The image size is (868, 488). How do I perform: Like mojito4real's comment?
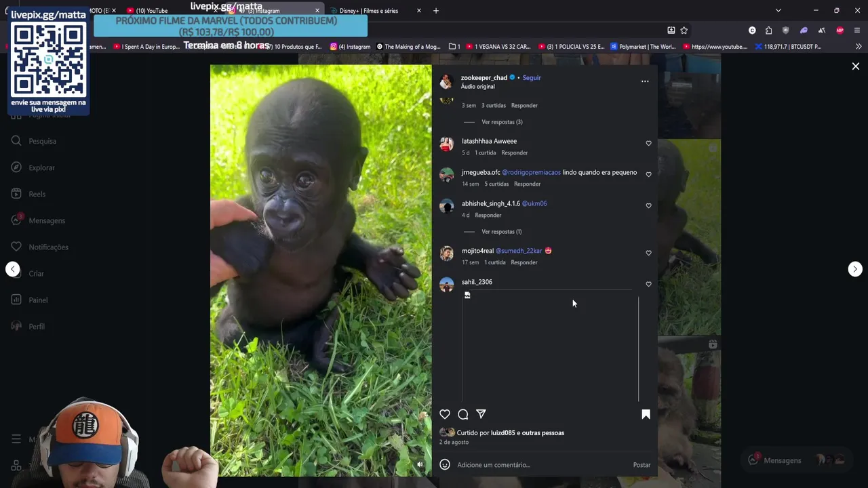648,253
